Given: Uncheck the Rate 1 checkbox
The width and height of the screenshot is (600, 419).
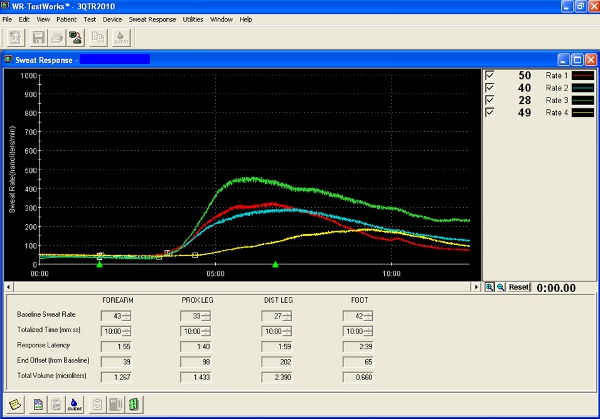Looking at the screenshot, I should 489,76.
